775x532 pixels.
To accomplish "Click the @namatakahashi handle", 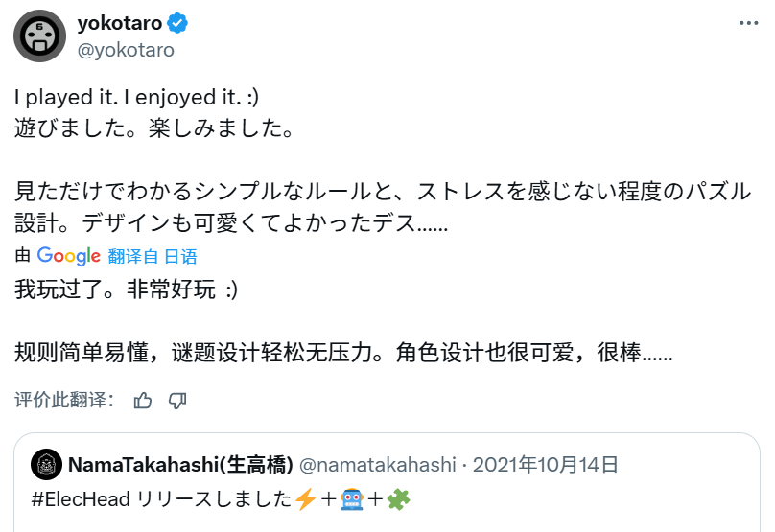I will point(378,466).
